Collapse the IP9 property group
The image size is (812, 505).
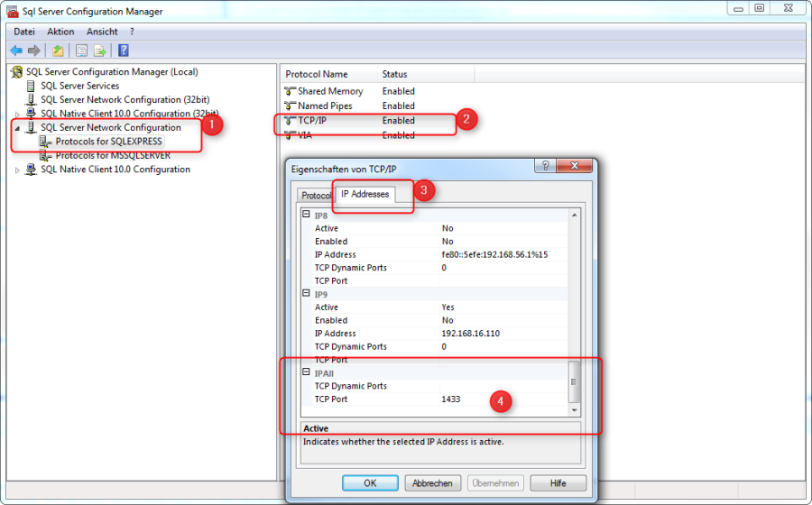[x=306, y=293]
